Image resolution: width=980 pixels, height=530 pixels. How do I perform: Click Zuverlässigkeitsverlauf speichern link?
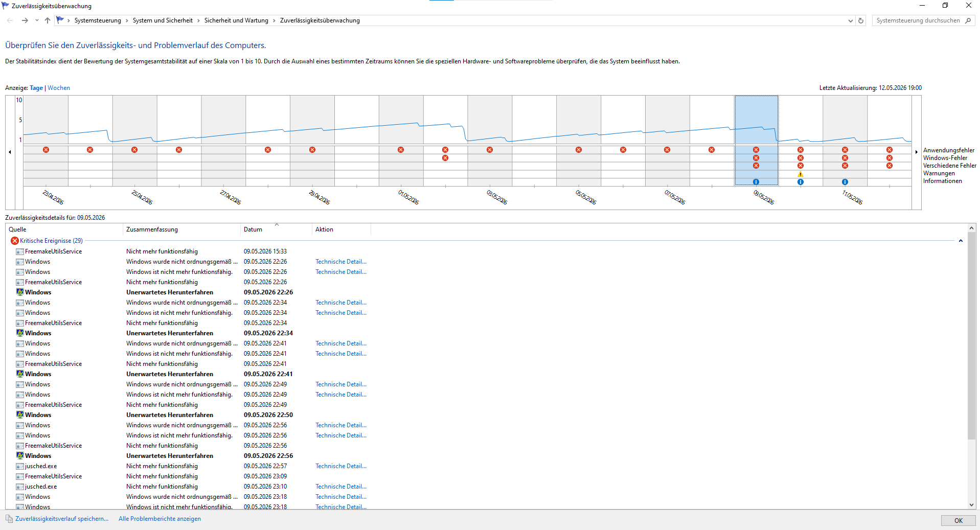pyautogui.click(x=62, y=519)
